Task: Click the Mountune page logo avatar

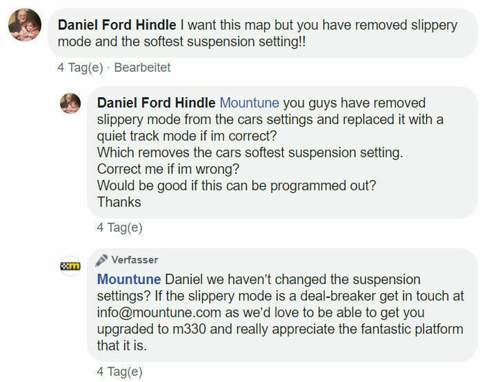Action: 70,266
